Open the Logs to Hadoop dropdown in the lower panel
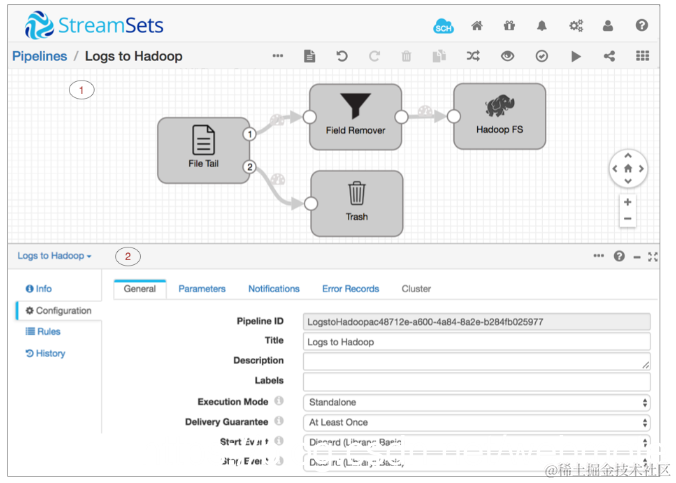676x483 pixels. click(x=54, y=256)
